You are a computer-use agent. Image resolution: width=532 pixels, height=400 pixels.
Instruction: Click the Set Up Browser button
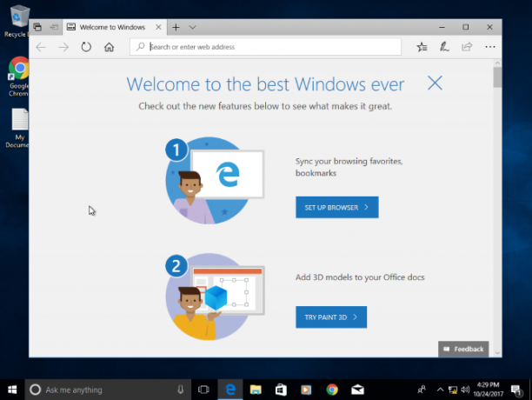pyautogui.click(x=337, y=207)
